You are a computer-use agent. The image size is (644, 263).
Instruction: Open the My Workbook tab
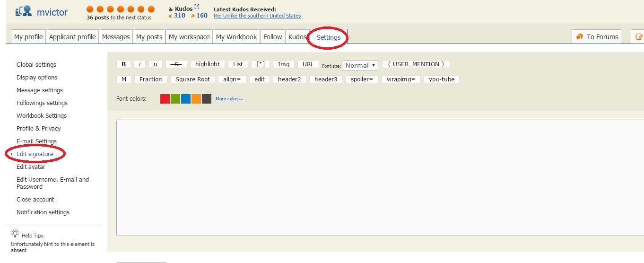tap(236, 37)
